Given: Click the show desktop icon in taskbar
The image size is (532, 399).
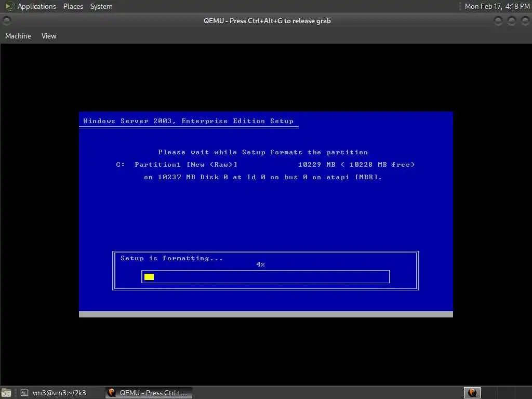Looking at the screenshot, I should tap(6, 393).
